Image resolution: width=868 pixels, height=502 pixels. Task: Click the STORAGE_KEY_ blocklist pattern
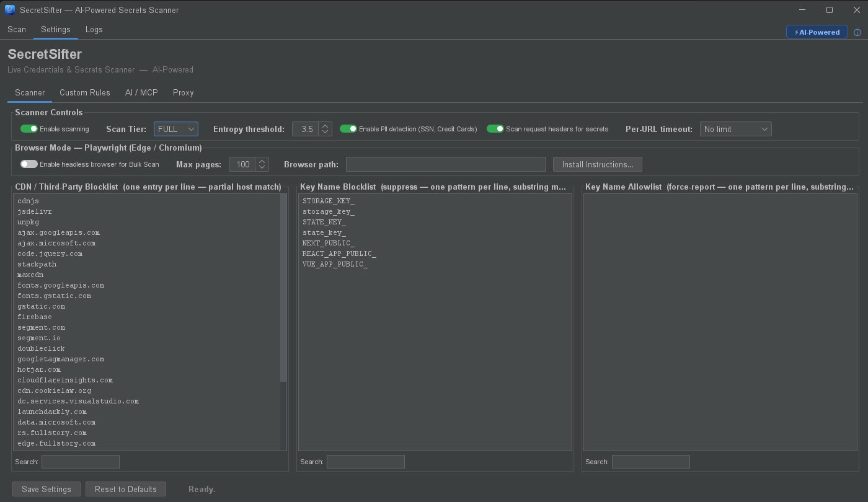(329, 201)
